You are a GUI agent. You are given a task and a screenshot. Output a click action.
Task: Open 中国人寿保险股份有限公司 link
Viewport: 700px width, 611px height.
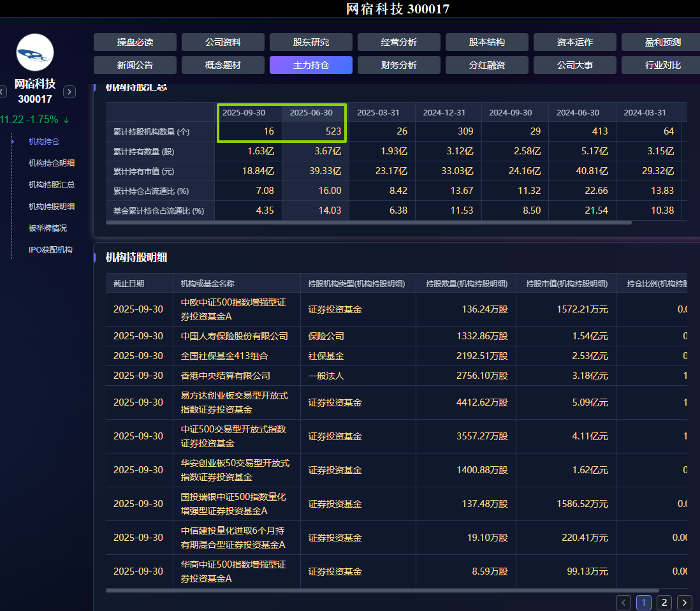(235, 336)
